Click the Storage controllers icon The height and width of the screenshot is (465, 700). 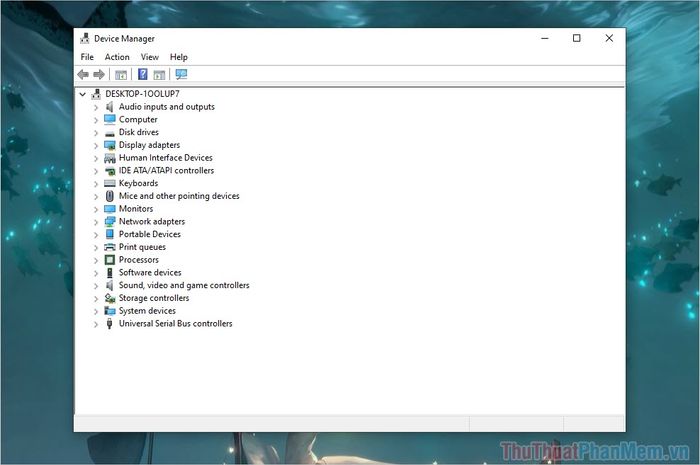coord(109,298)
